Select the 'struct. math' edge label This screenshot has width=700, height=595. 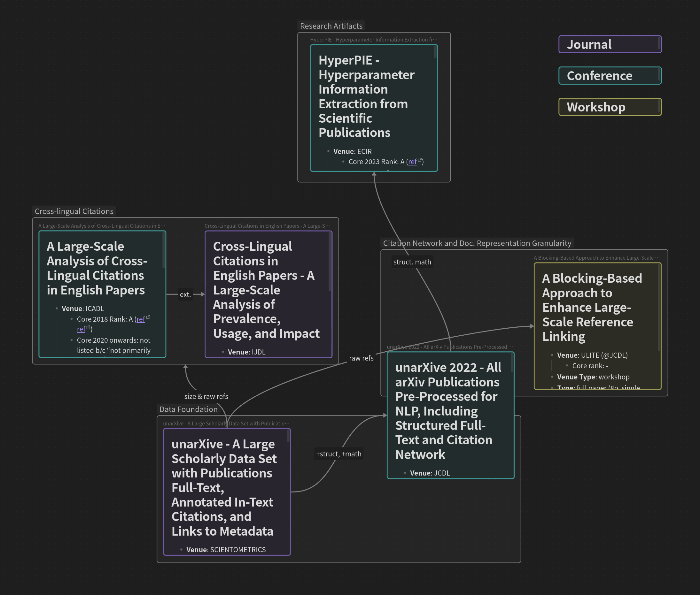coord(412,262)
